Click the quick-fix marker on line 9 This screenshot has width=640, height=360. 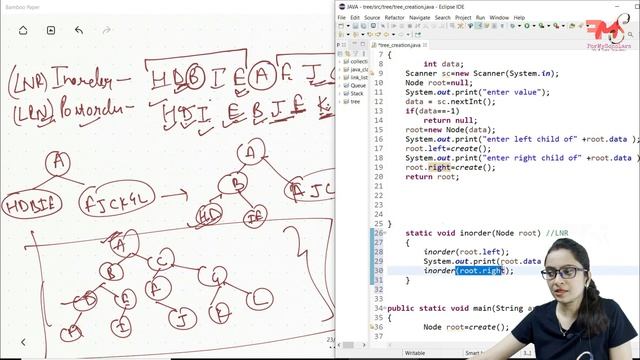(x=372, y=73)
